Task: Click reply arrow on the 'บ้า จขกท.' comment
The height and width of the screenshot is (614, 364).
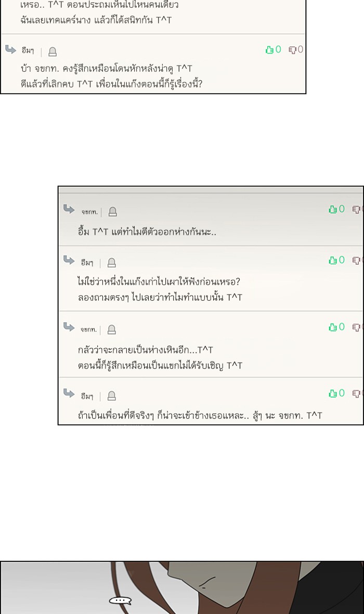Action: [x=11, y=49]
